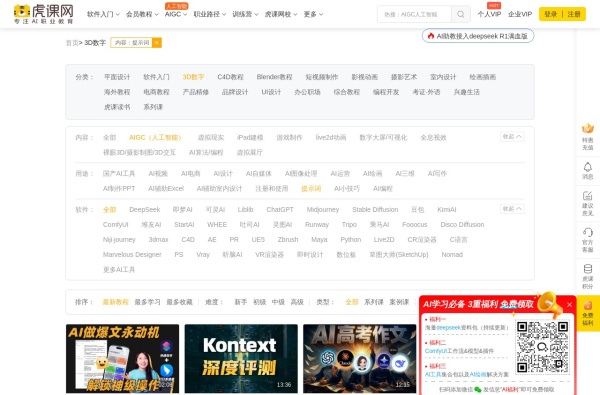Viewport: 600px width, 395px height.
Task: Select Midjourney software filter
Action: coord(323,209)
